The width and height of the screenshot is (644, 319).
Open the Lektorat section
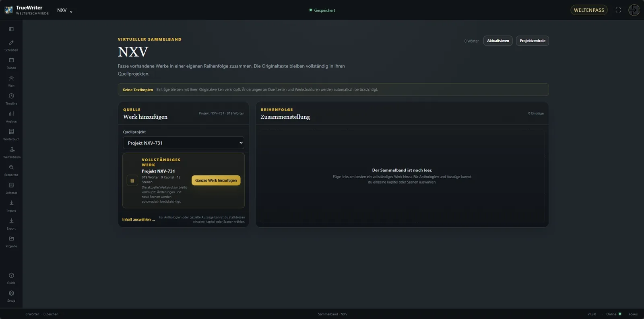(x=11, y=188)
